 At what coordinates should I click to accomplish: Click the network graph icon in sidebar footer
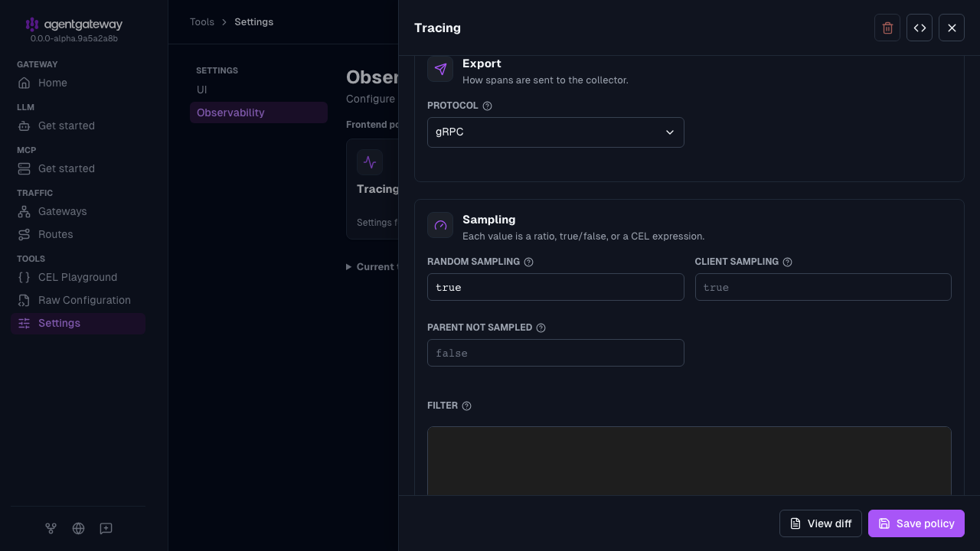[x=51, y=528]
